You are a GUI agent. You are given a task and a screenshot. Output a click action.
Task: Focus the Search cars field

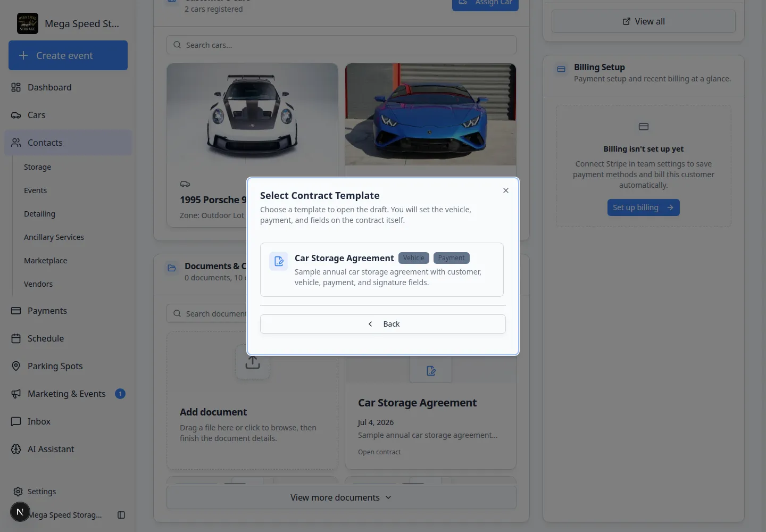pos(342,45)
